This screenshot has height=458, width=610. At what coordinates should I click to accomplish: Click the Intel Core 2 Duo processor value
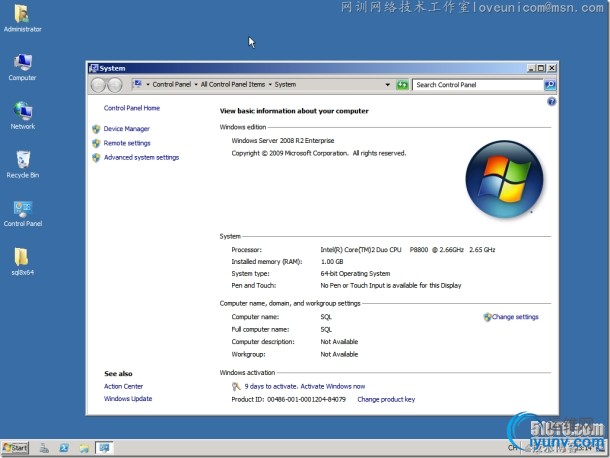click(408, 250)
